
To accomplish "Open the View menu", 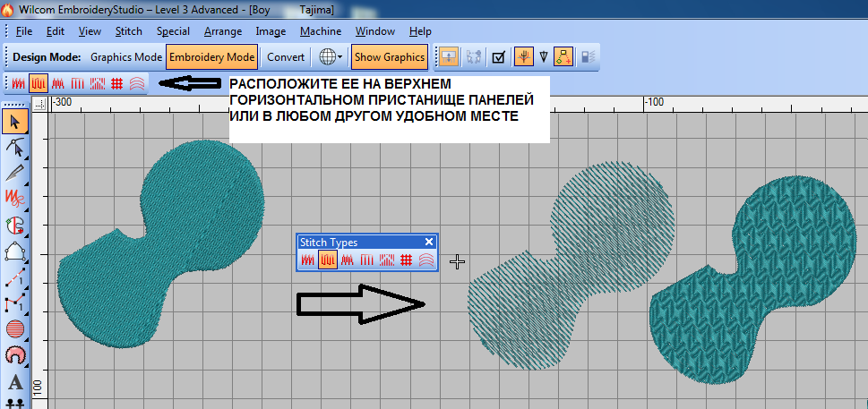I will (90, 31).
